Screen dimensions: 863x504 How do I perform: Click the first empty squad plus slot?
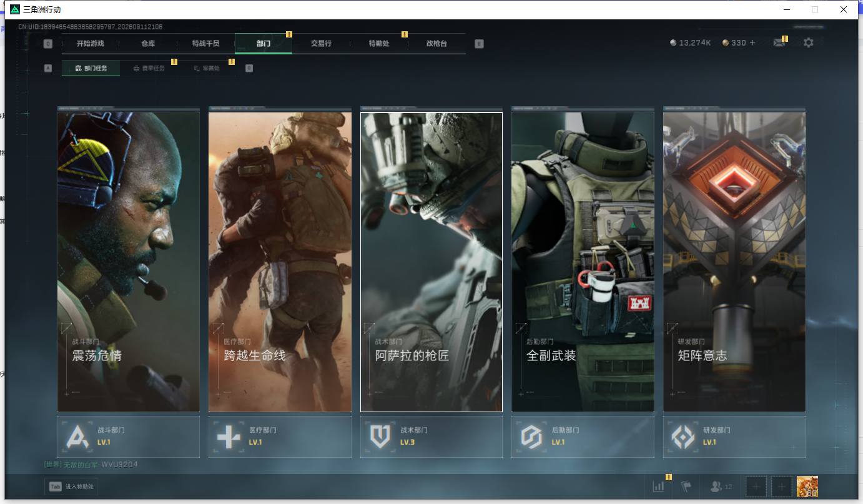coord(756,487)
